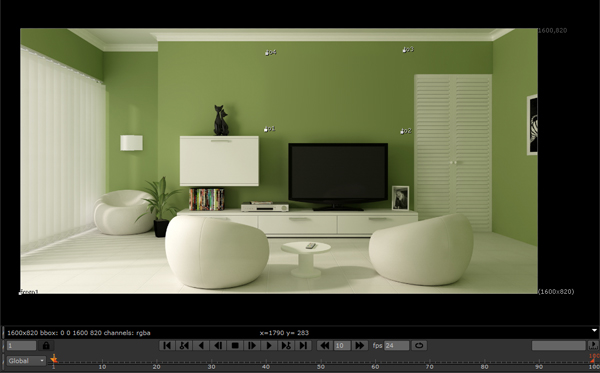Viewport: 600px width, 373px height.
Task: Click the bbox channels info text
Action: point(79,333)
